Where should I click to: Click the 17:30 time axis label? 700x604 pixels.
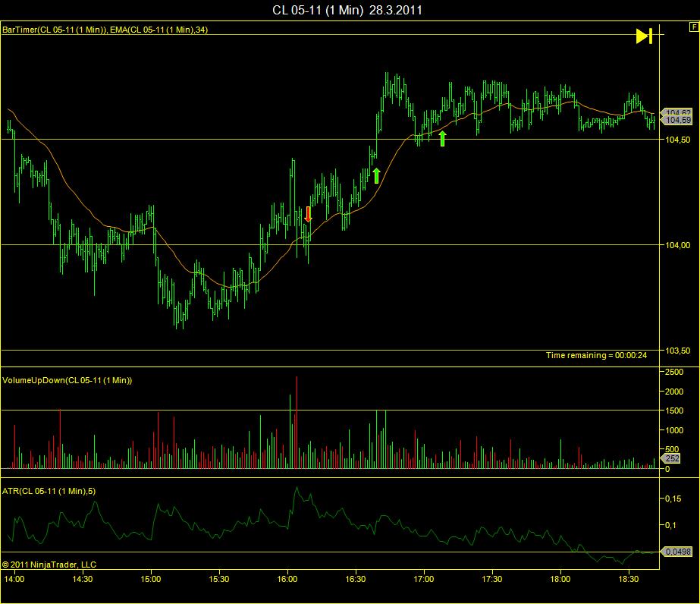492,579
